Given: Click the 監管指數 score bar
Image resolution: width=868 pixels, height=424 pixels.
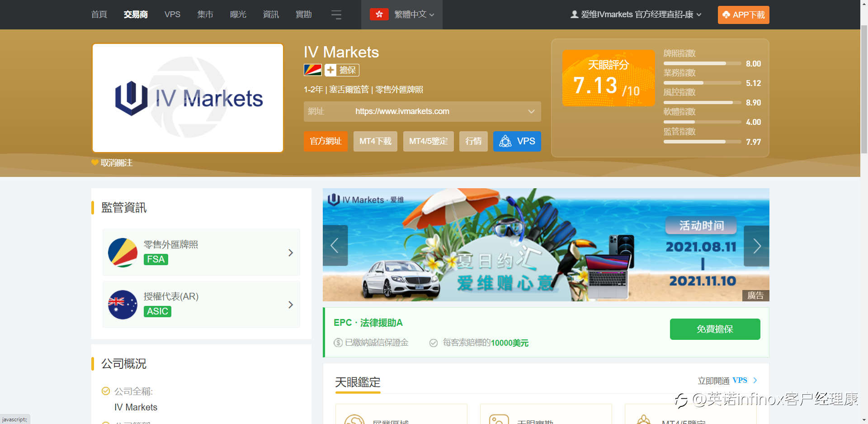Looking at the screenshot, I should (x=702, y=142).
